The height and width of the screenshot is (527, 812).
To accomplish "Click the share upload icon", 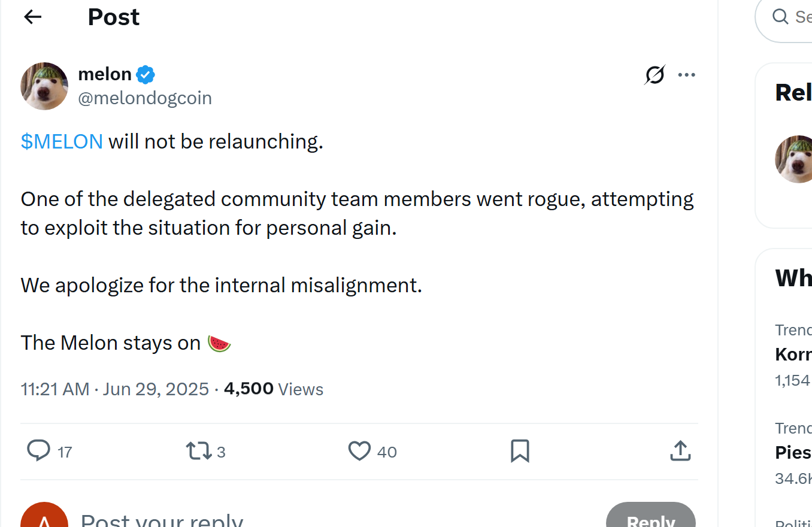I will pyautogui.click(x=680, y=451).
